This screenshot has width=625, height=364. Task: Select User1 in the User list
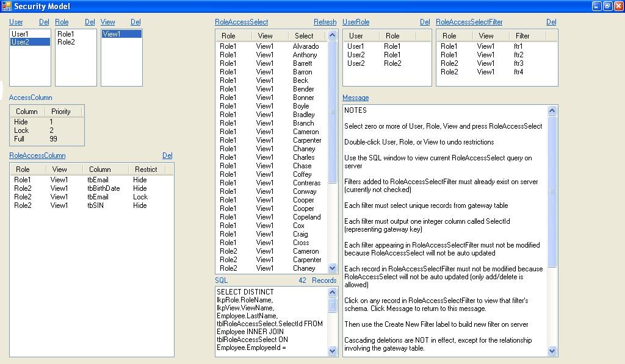(20, 34)
